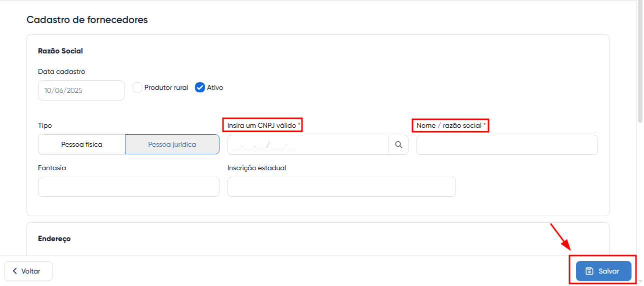Click the Nome / razão social input box
Image resolution: width=644 pixels, height=286 pixels.
(x=506, y=145)
